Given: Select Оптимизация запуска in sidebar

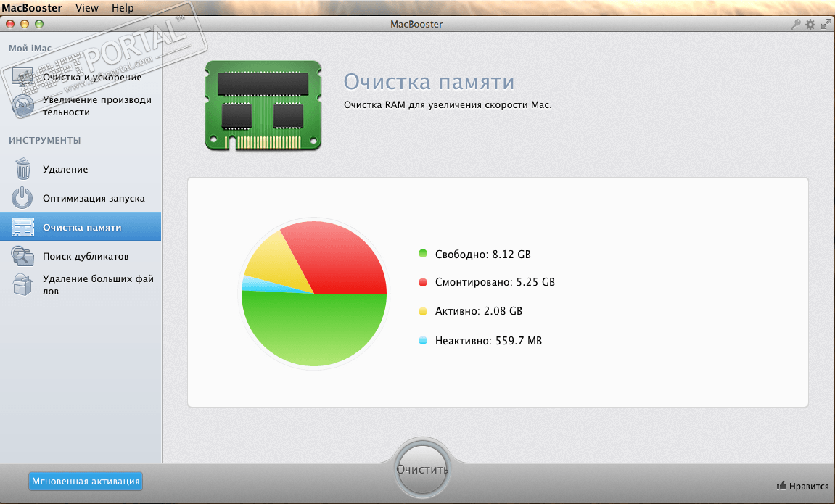Looking at the screenshot, I should (81, 198).
